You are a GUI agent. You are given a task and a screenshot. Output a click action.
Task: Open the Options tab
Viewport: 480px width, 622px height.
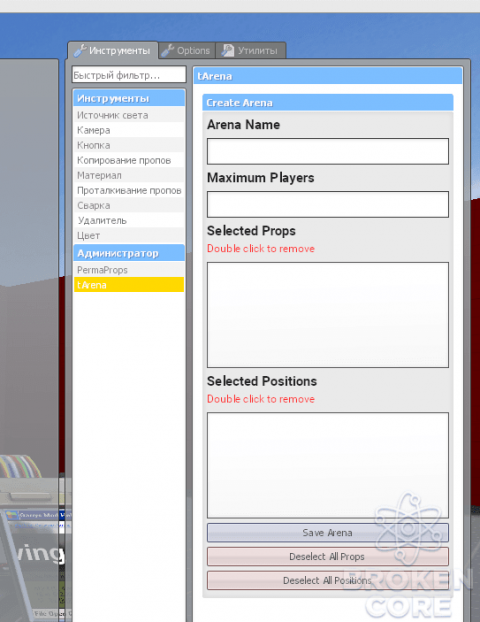point(187,50)
